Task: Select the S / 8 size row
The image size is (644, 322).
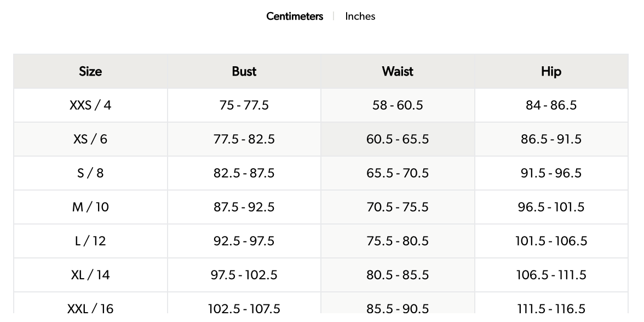Action: point(90,173)
